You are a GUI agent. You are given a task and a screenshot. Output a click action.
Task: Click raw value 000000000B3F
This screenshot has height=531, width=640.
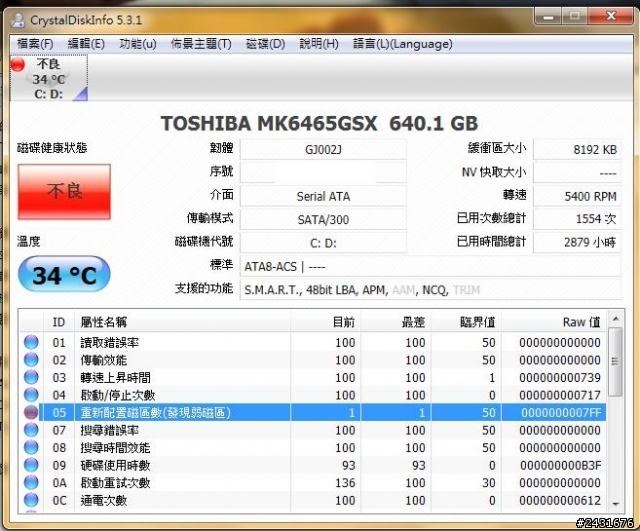click(x=560, y=465)
